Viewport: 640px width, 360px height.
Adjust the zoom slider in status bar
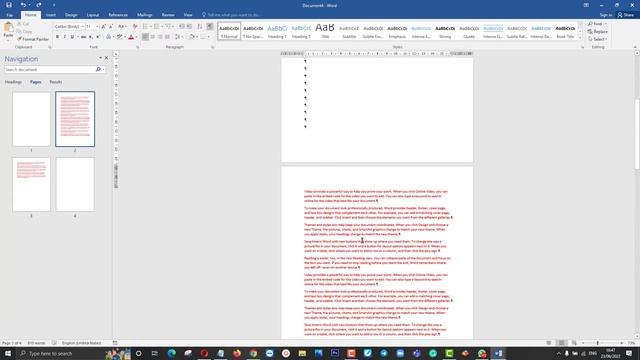tap(598, 343)
